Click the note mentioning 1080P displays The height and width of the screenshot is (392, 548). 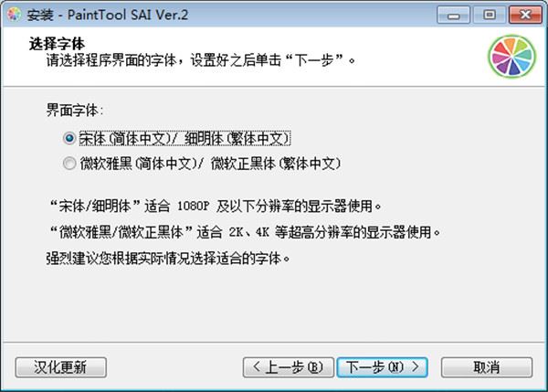216,206
